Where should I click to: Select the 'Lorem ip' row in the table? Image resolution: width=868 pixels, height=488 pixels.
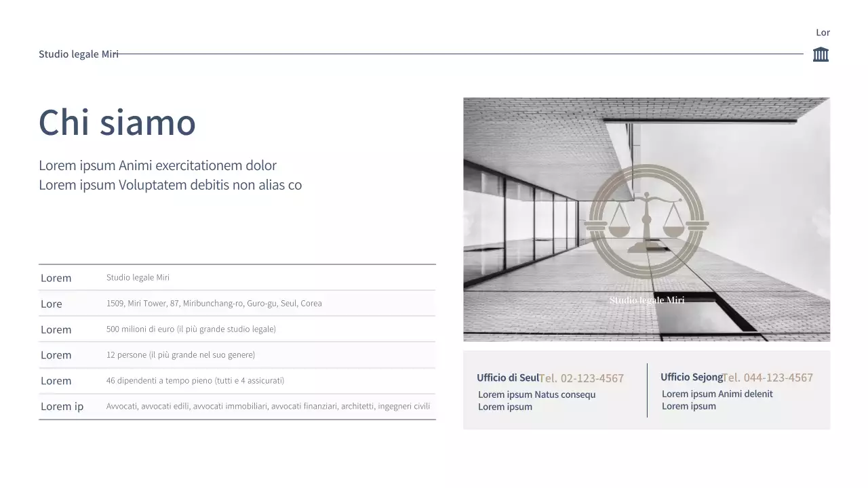click(x=62, y=406)
